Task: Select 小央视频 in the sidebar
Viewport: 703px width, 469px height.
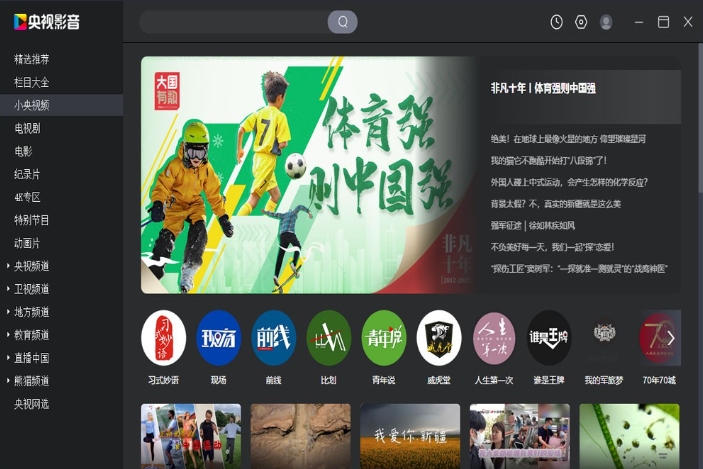Action: 61,105
